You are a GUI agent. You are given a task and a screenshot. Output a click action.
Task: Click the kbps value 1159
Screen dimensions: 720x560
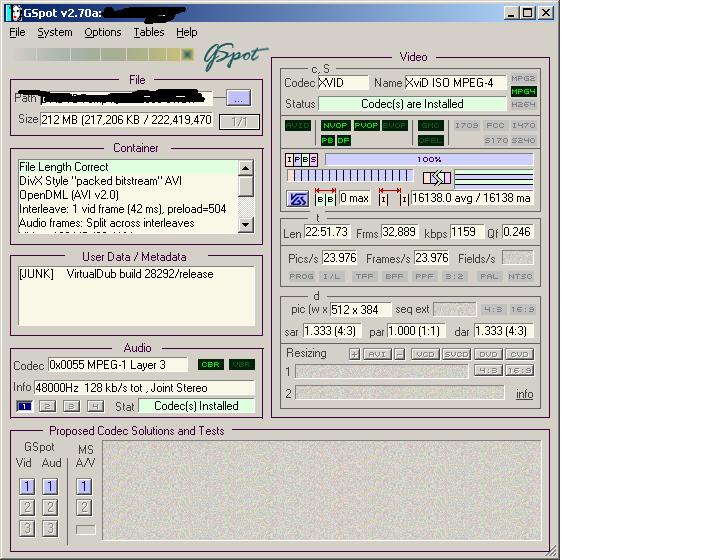point(467,232)
